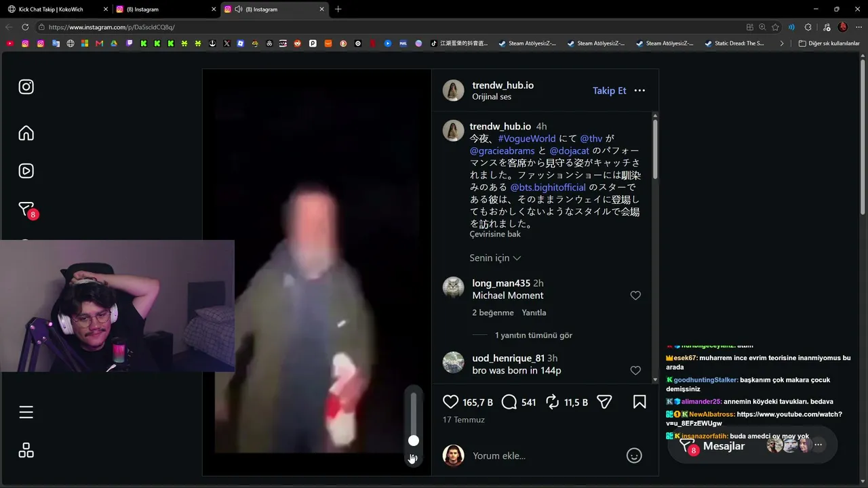Add this page to favorites star icon
This screenshot has width=868, height=488.
[x=775, y=27]
